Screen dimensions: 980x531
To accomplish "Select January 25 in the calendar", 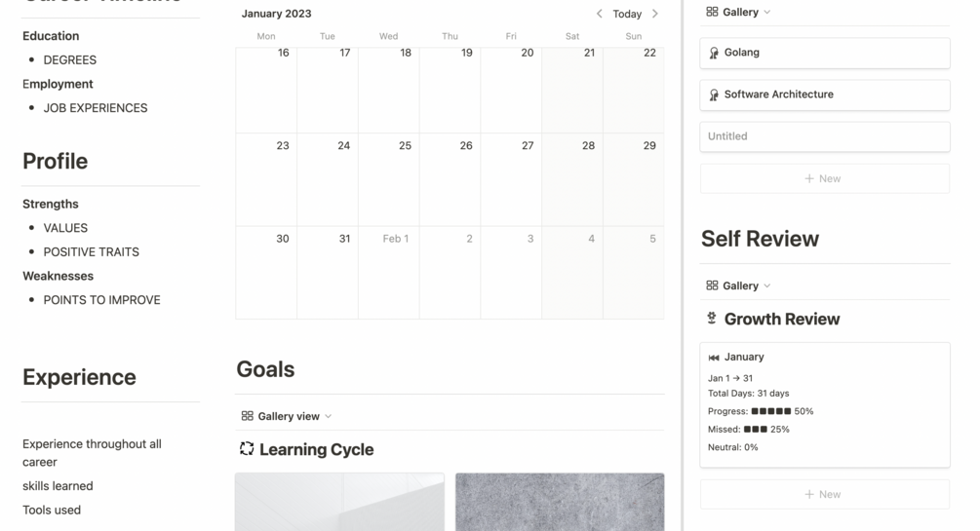I will coord(388,180).
